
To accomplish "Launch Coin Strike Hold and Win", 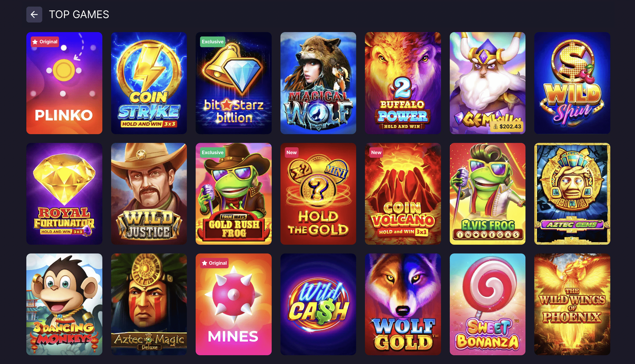I will (x=149, y=83).
